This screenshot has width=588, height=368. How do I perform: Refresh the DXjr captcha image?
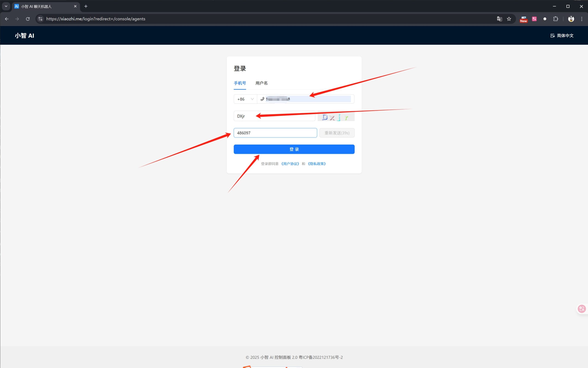coord(336,116)
